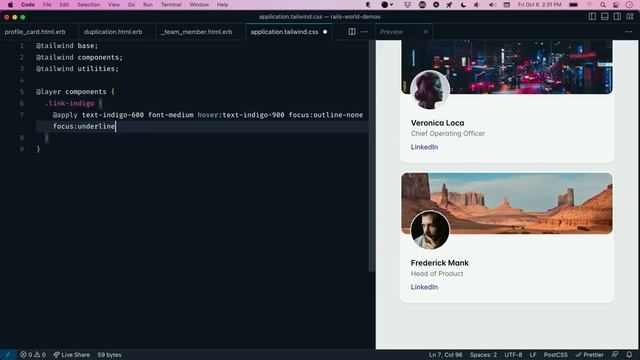
Task: Open the File menu
Action: (x=47, y=4)
